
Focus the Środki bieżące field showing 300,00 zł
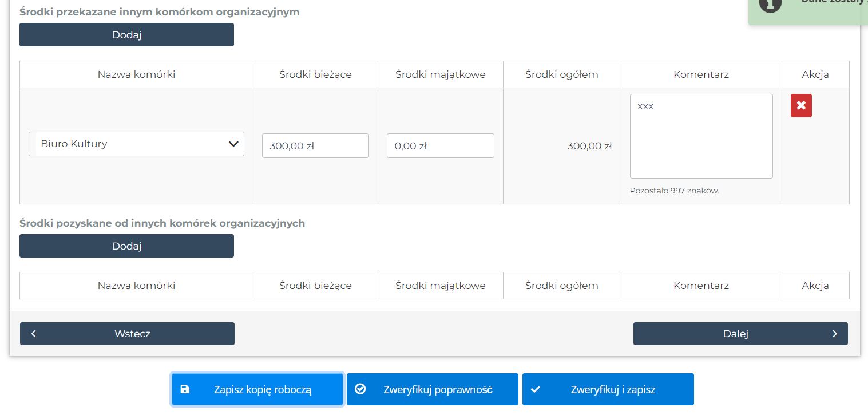tap(315, 146)
